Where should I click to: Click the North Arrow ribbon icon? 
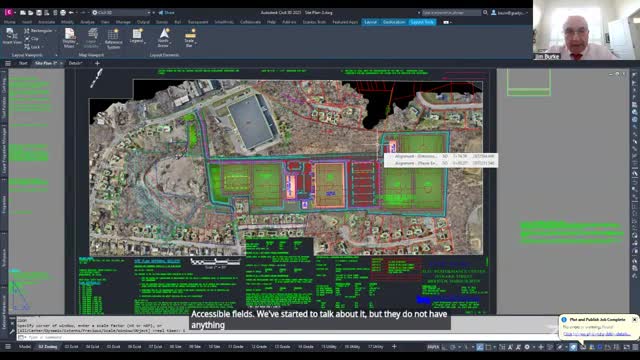164,38
